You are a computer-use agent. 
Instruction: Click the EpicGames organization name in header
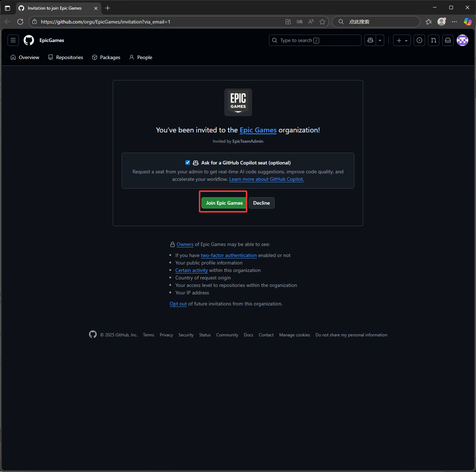pos(52,40)
